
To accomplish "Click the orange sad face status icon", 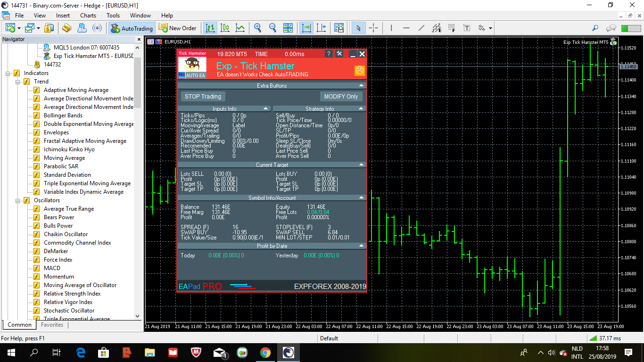I will [359, 71].
